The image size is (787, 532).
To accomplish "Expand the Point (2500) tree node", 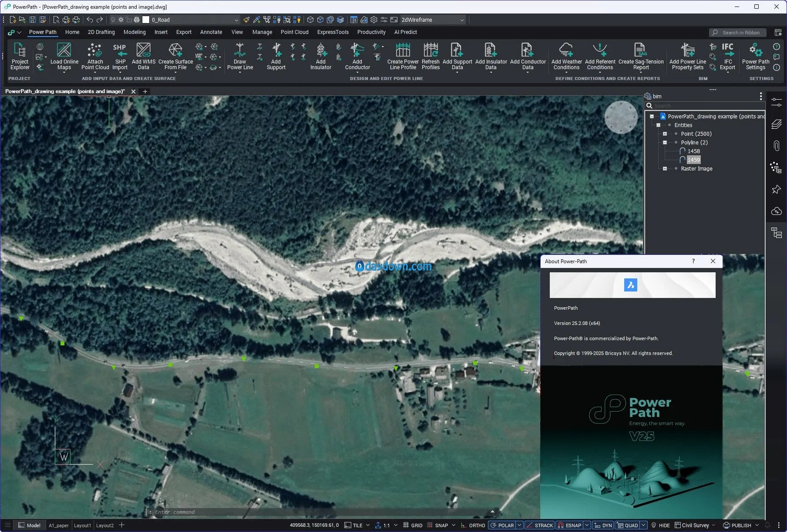I will tap(665, 134).
